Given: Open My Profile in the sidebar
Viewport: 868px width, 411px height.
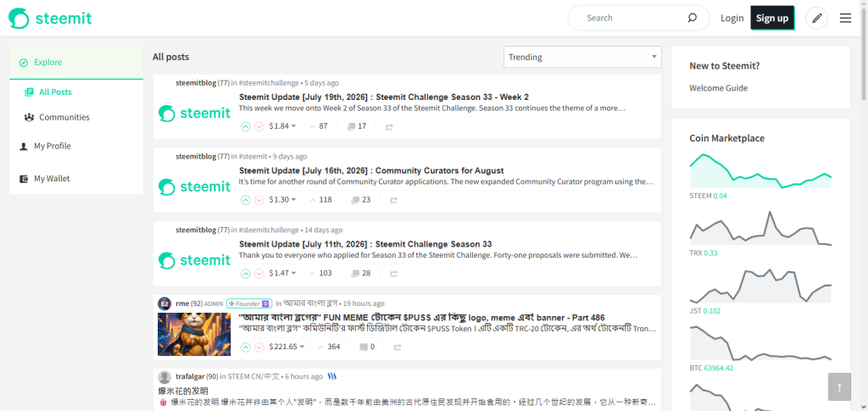Looking at the screenshot, I should coord(52,146).
